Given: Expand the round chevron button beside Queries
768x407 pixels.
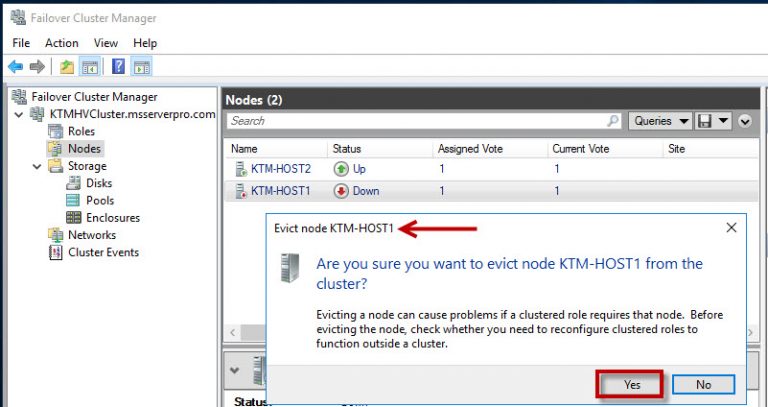Looking at the screenshot, I should (x=745, y=121).
